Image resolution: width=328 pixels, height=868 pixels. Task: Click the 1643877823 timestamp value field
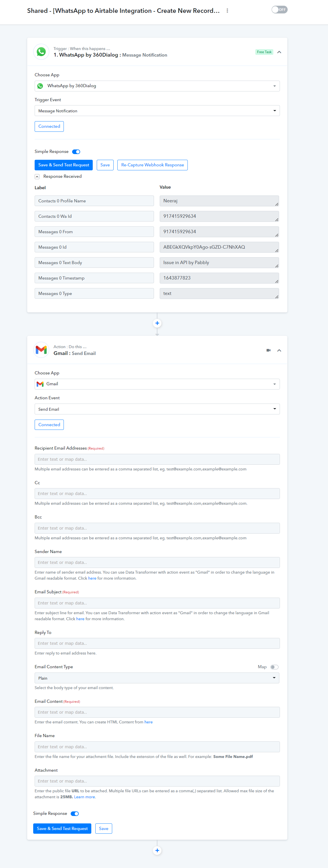(219, 278)
